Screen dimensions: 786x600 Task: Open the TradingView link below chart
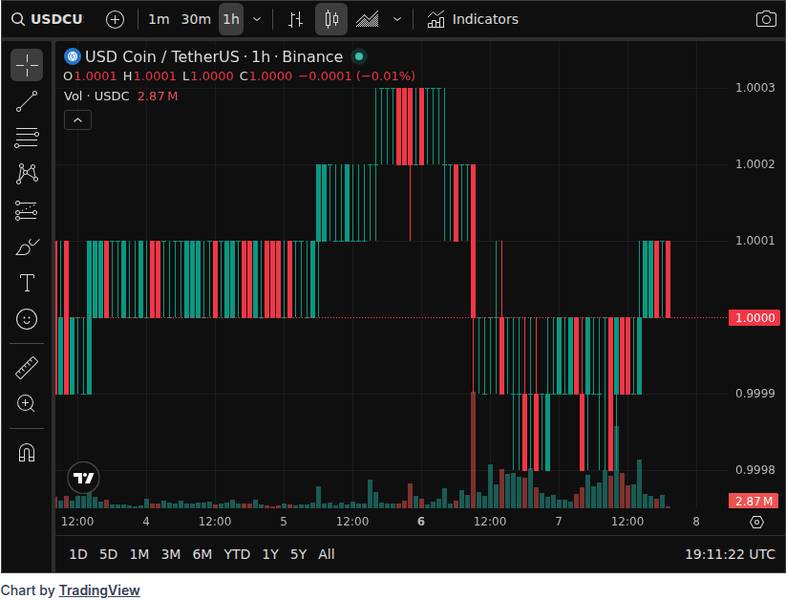[x=99, y=590]
